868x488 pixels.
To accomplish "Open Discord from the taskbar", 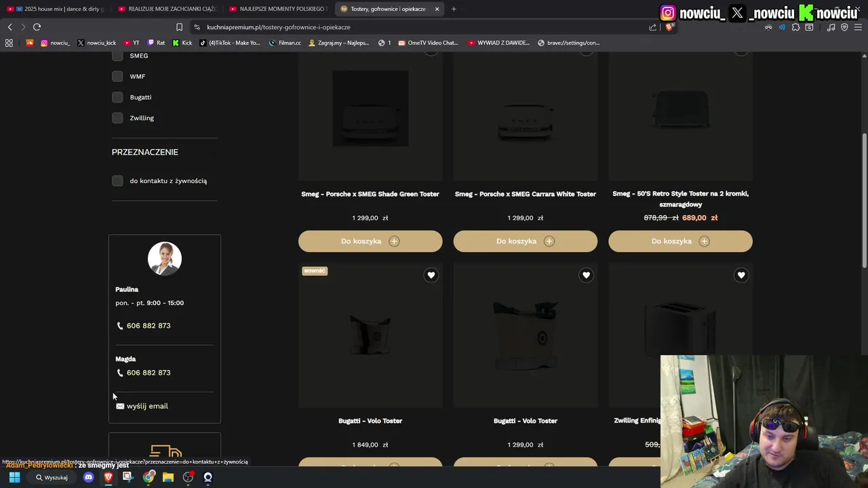I will coord(88,477).
